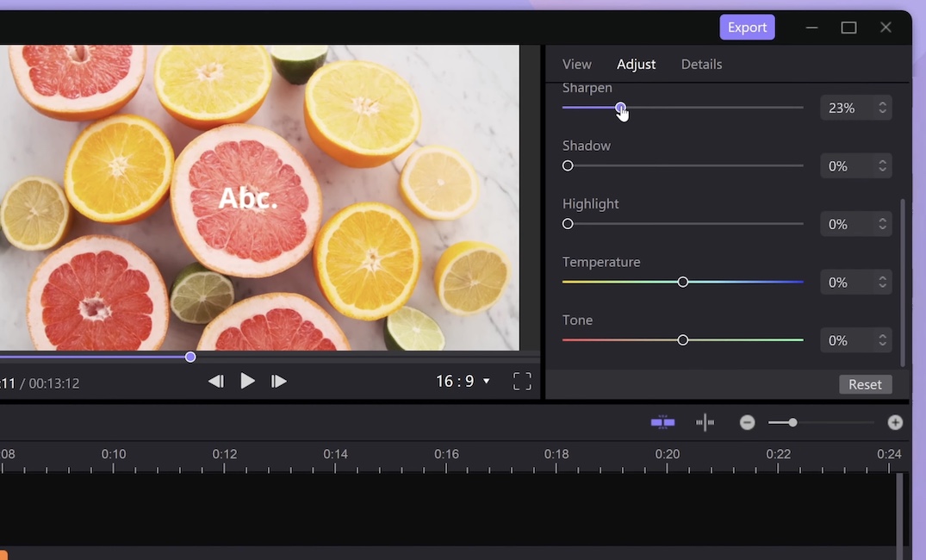
Task: Close the editor window
Action: tap(886, 28)
